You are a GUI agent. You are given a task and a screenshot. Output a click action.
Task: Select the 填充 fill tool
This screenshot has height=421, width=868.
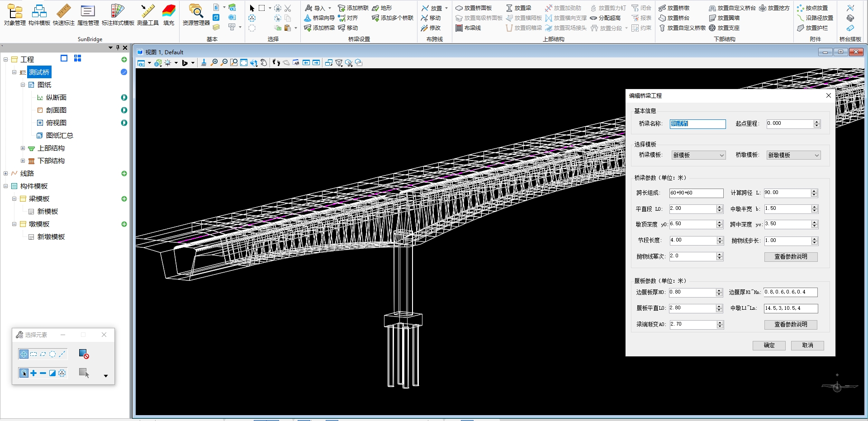pos(169,15)
